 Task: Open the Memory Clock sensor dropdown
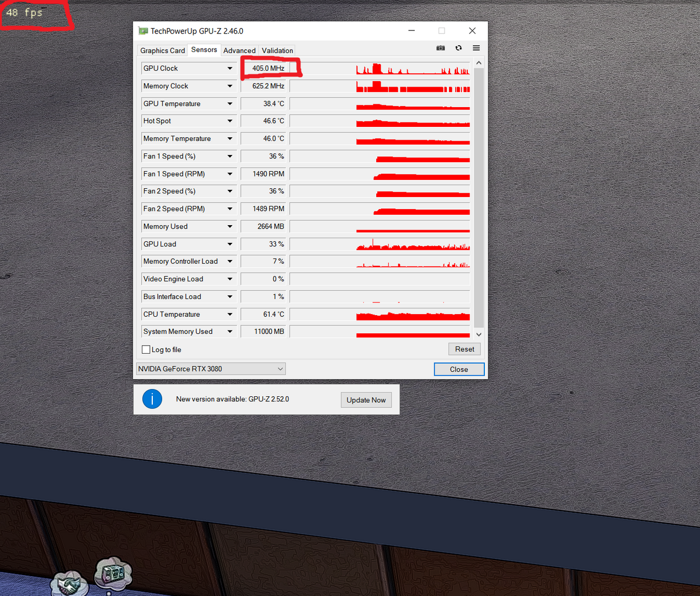coord(230,86)
